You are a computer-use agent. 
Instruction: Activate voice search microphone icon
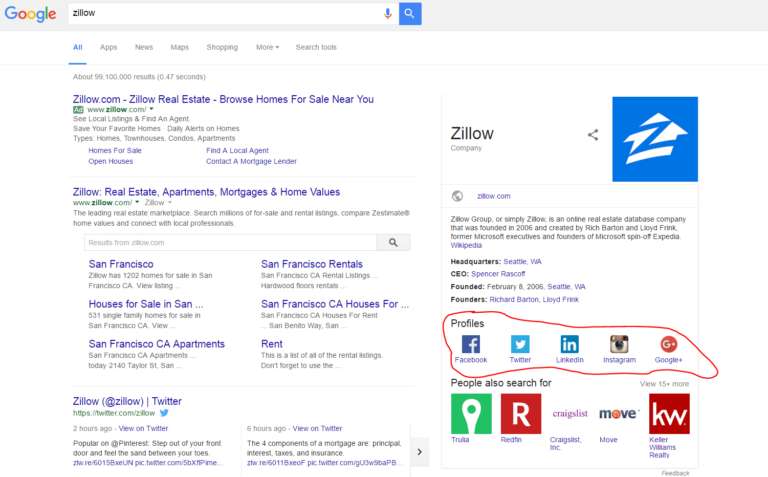coord(387,14)
